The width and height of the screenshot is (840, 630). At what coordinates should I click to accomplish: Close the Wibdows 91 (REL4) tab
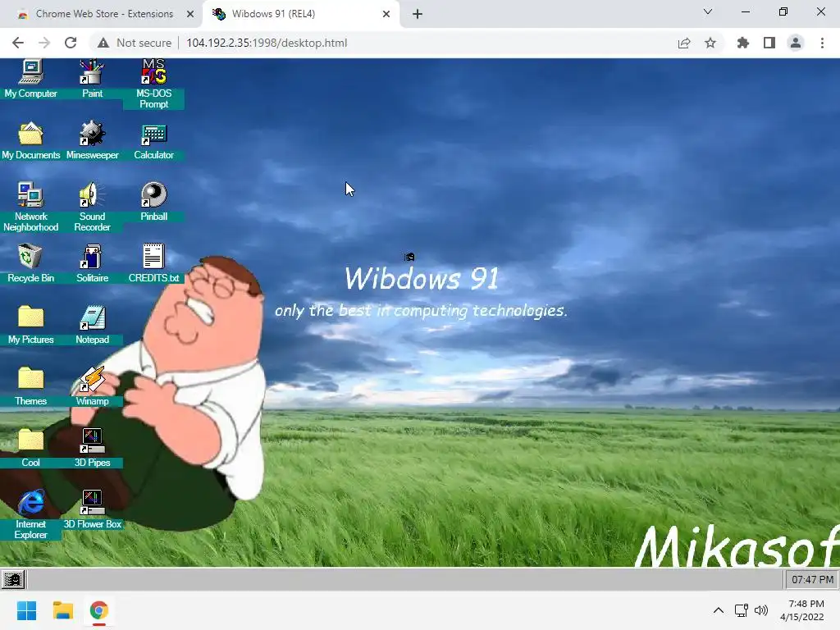coord(386,14)
